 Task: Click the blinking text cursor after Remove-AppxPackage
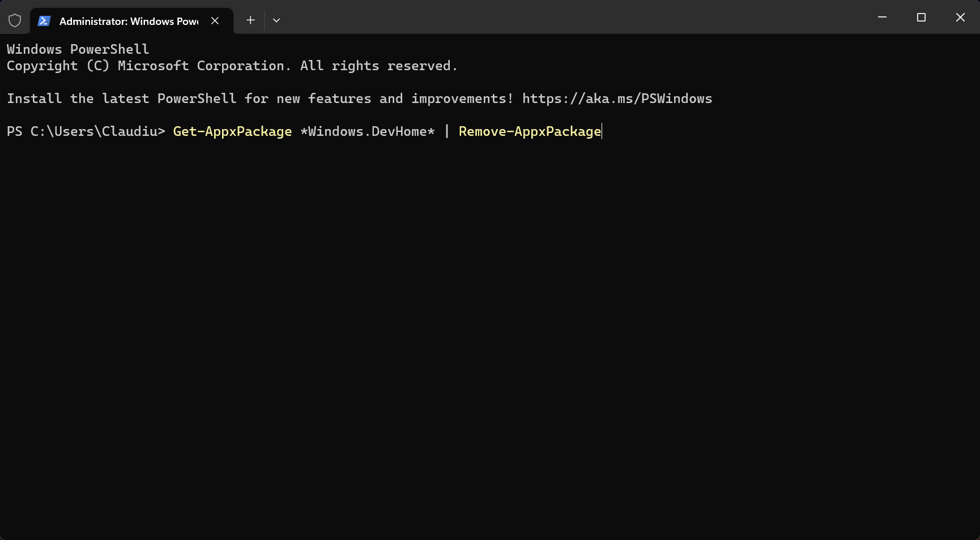click(602, 131)
